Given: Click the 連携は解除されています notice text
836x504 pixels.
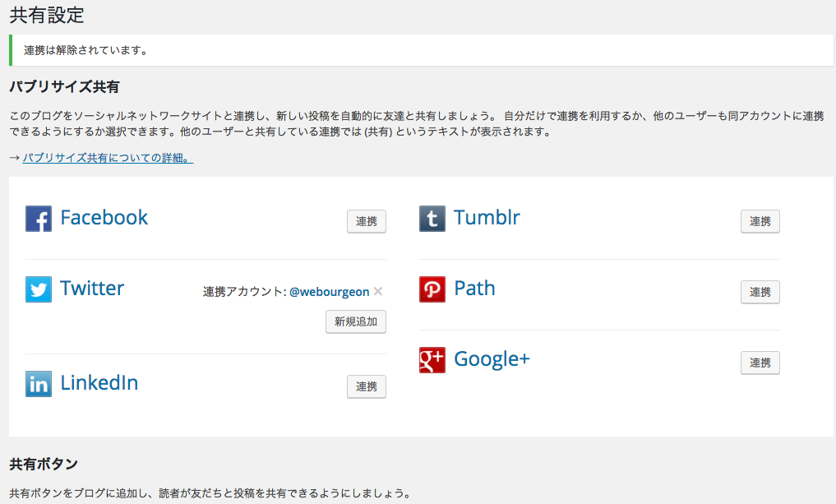Looking at the screenshot, I should point(85,50).
